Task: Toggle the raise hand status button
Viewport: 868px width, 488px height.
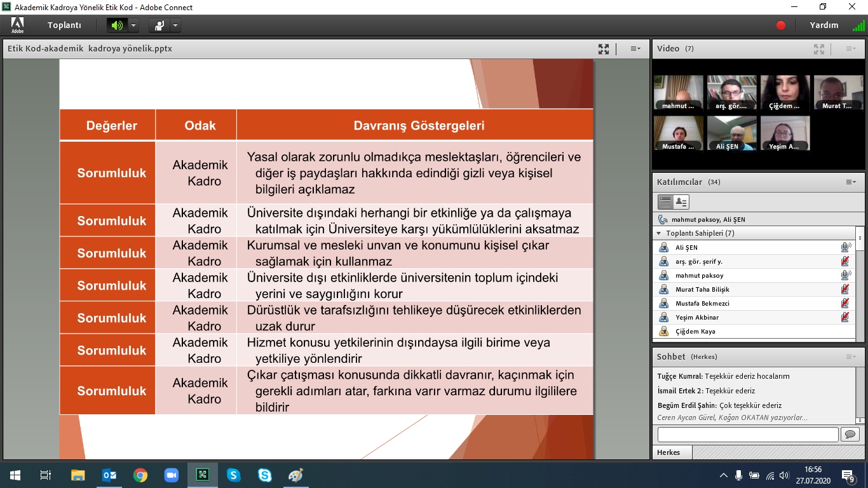Action: coord(159,25)
